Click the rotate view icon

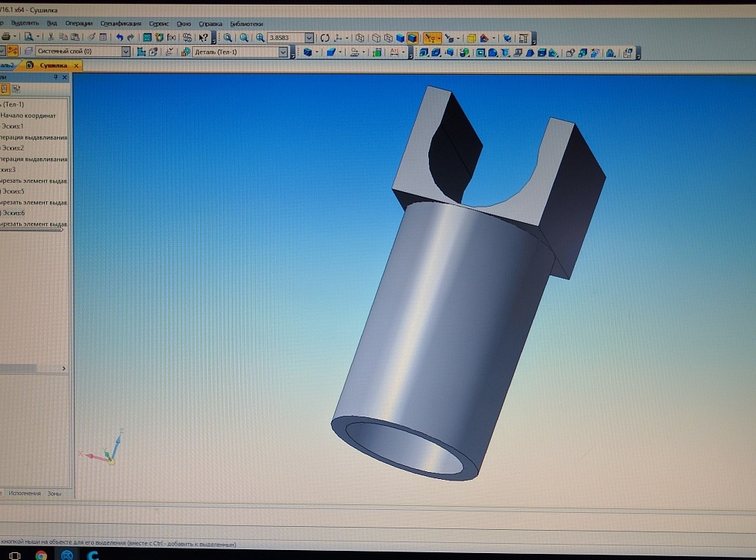(325, 38)
